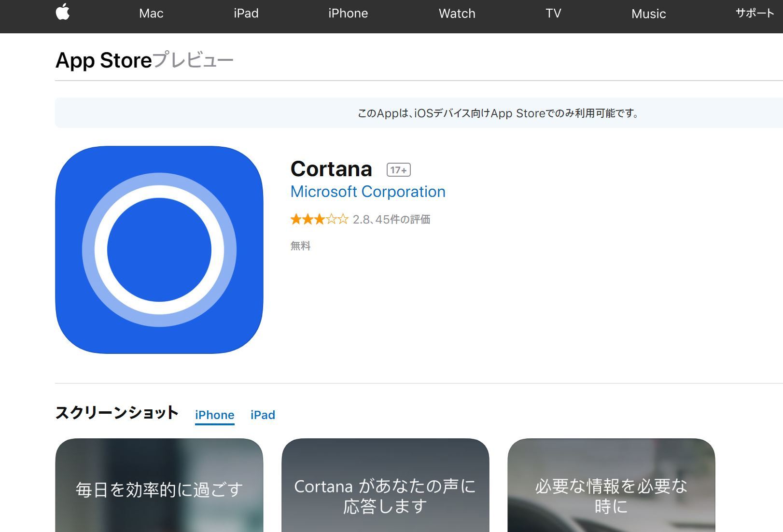This screenshot has width=783, height=532.
Task: Click the iOS-only availability notice banner
Action: tap(497, 113)
